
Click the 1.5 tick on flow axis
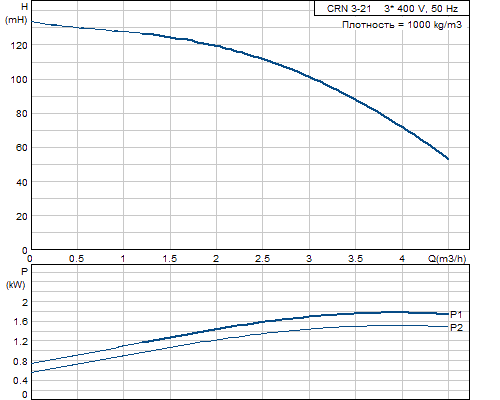point(170,259)
